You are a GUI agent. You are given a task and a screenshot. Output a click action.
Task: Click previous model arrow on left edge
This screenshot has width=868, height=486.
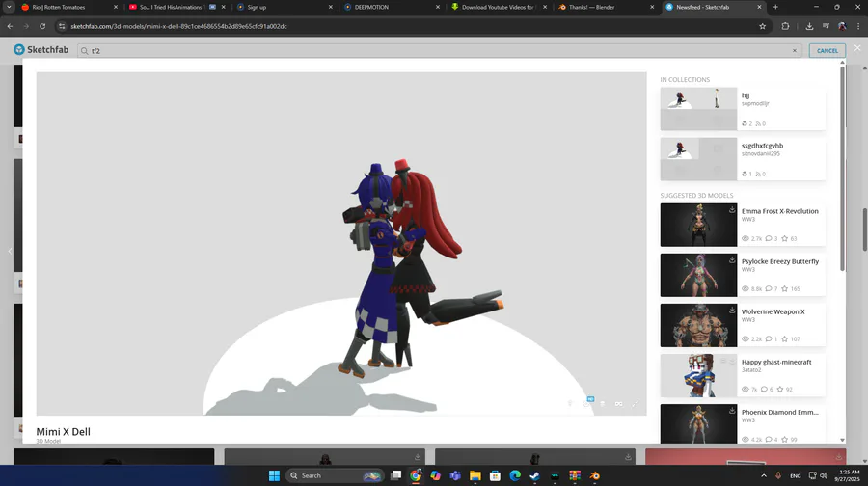[10, 251]
